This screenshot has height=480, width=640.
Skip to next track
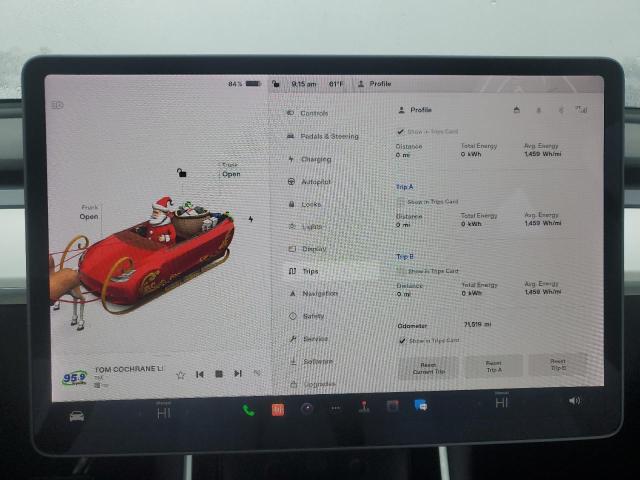pyautogui.click(x=238, y=373)
